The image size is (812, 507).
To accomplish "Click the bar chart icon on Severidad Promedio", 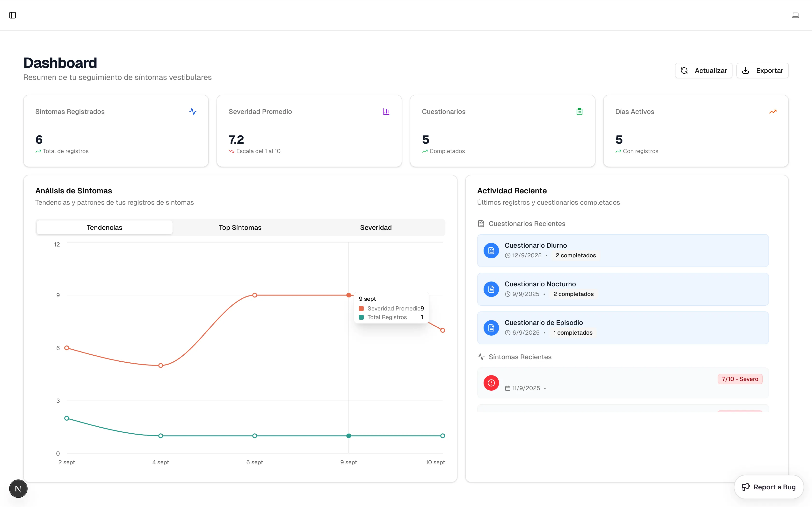I will (386, 111).
